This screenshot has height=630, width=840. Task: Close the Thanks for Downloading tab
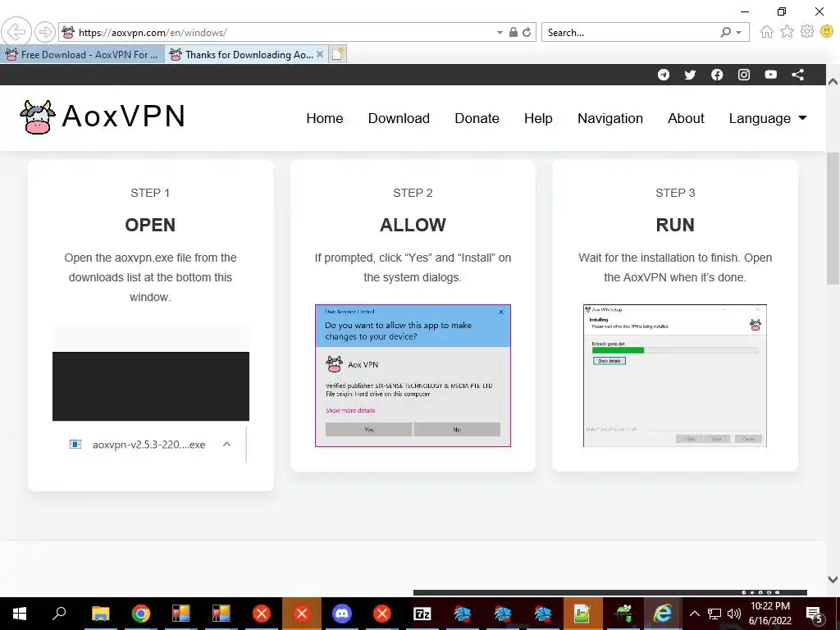click(320, 54)
